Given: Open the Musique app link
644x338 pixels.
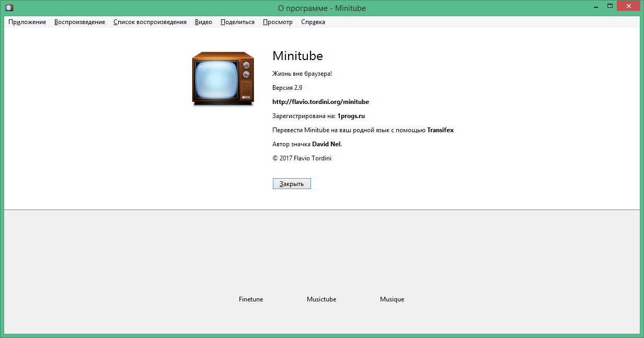Looking at the screenshot, I should tap(392, 299).
